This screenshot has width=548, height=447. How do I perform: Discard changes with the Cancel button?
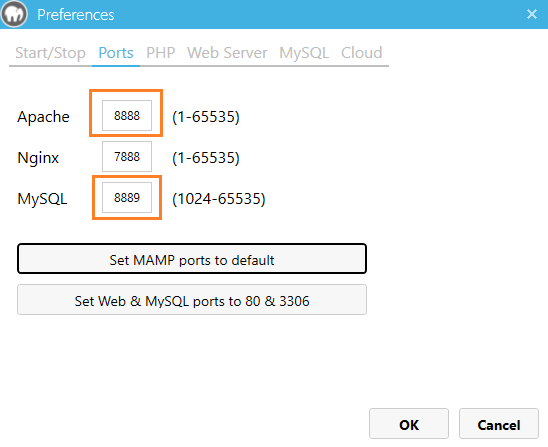(x=499, y=424)
